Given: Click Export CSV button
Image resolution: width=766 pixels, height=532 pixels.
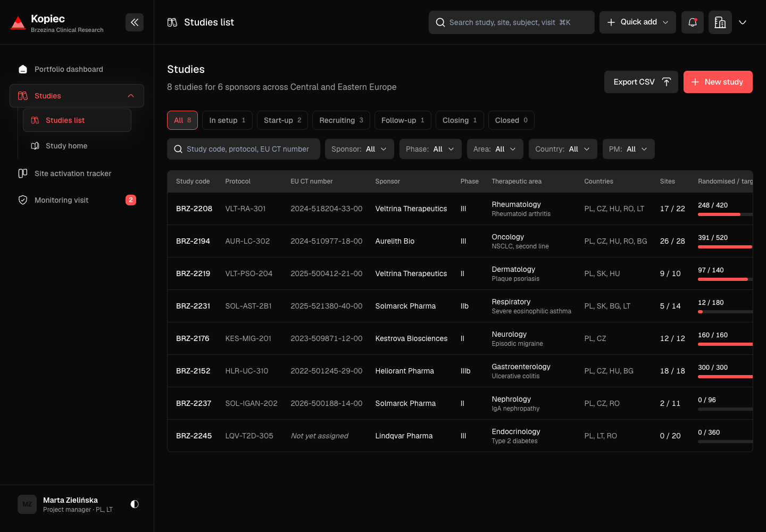Looking at the screenshot, I should pos(641,82).
